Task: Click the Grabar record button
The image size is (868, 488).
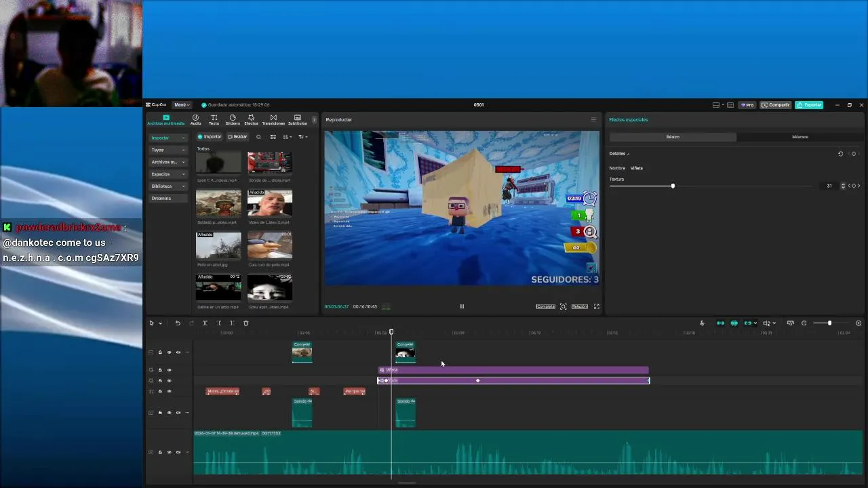Action: 237,137
